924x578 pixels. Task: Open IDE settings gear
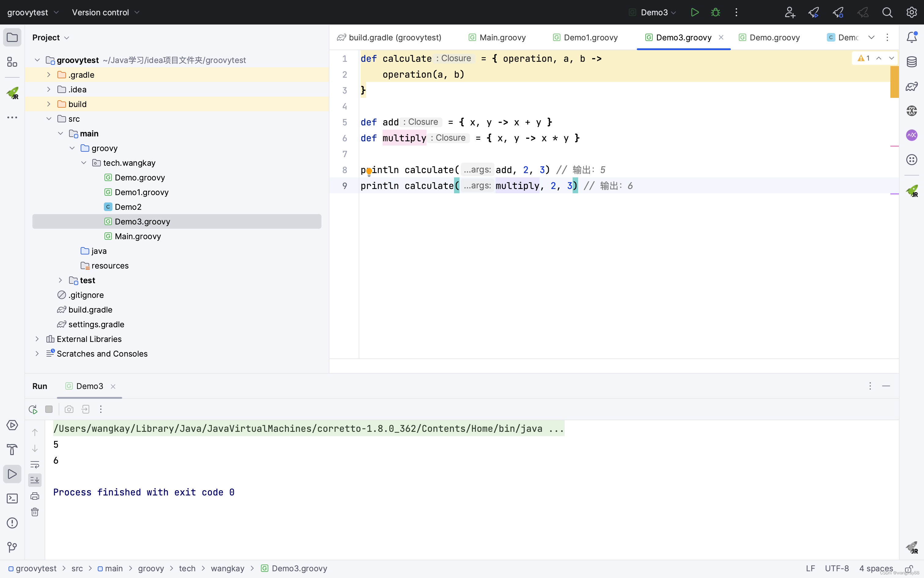coord(912,12)
